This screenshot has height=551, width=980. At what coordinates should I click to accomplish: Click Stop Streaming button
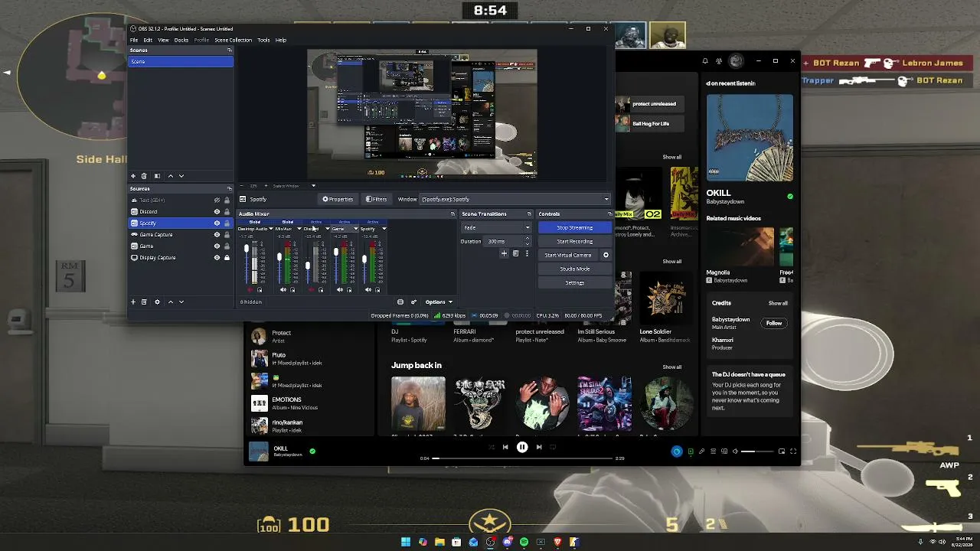tap(575, 227)
